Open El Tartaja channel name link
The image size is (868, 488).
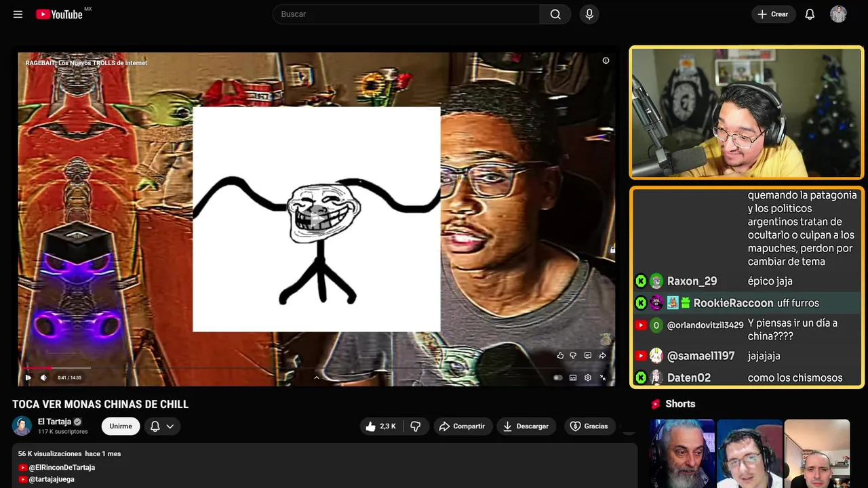click(x=55, y=422)
